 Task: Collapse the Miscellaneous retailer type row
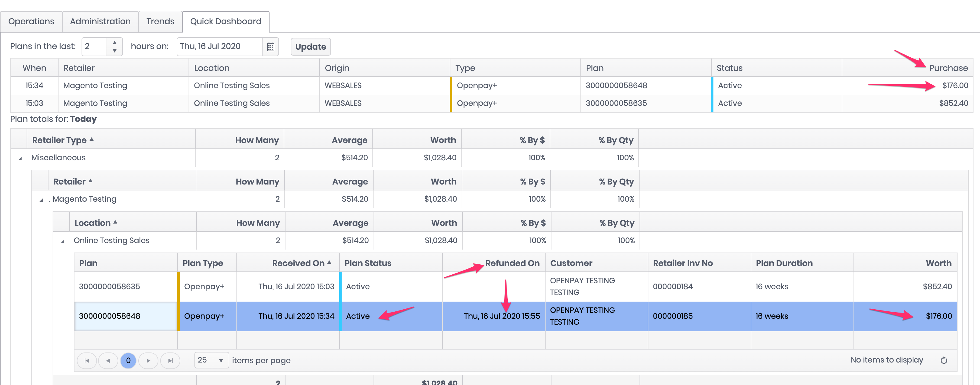[x=20, y=158]
